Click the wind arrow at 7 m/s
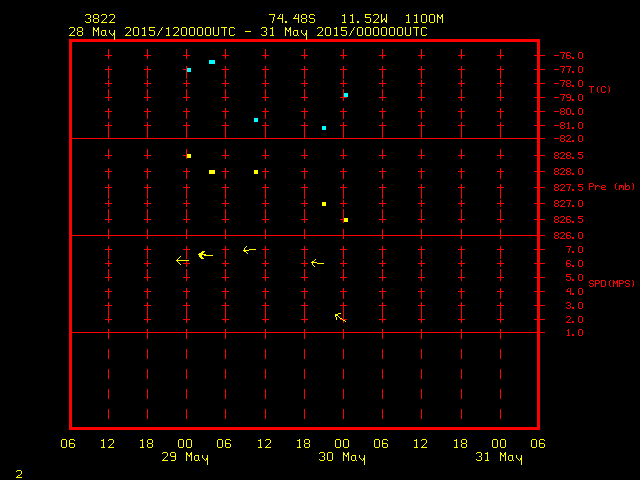Viewport: 640px width, 480px height. click(249, 249)
